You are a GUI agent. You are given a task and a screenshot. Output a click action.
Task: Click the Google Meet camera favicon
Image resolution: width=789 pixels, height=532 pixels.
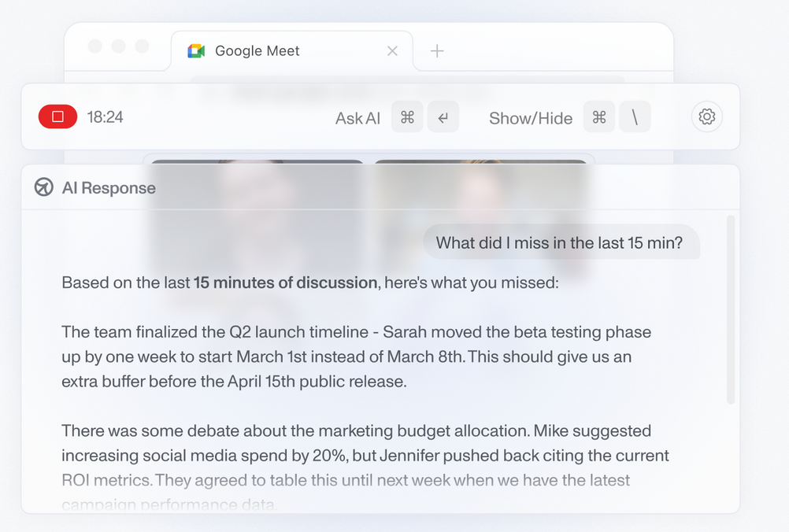point(196,51)
